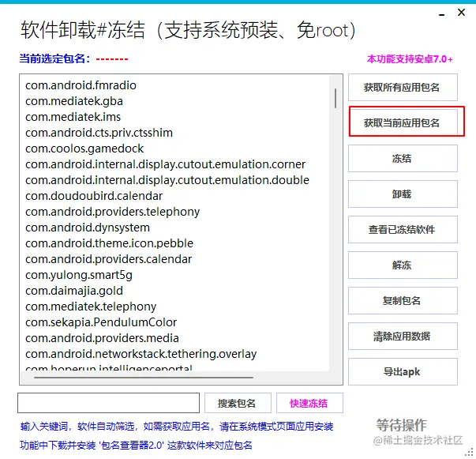Select com.android.theme.icon.pebble package
The width and height of the screenshot is (476, 459).
click(109, 243)
